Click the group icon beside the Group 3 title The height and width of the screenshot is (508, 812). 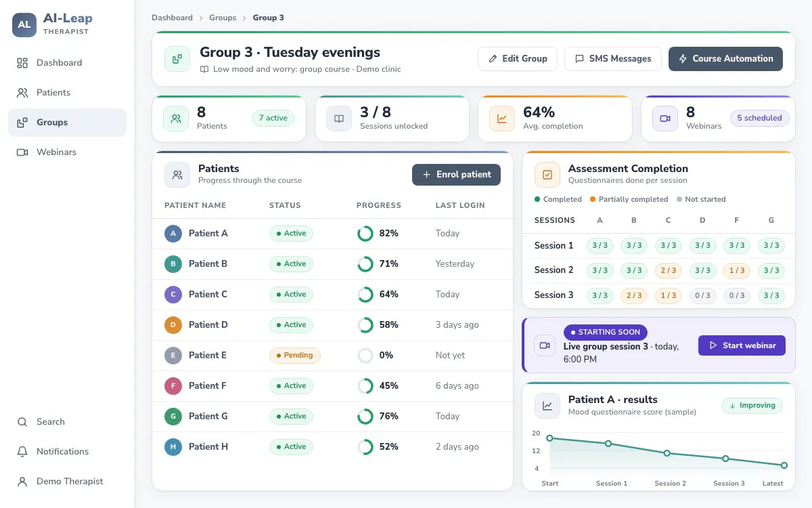pyautogui.click(x=177, y=59)
